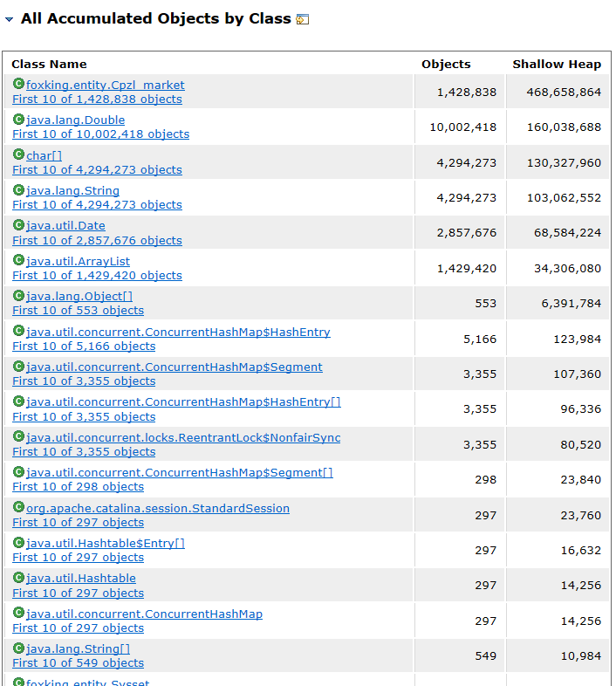Click the class icon next to java.util.Hashtable
The width and height of the screenshot is (616, 686).
(x=18, y=578)
